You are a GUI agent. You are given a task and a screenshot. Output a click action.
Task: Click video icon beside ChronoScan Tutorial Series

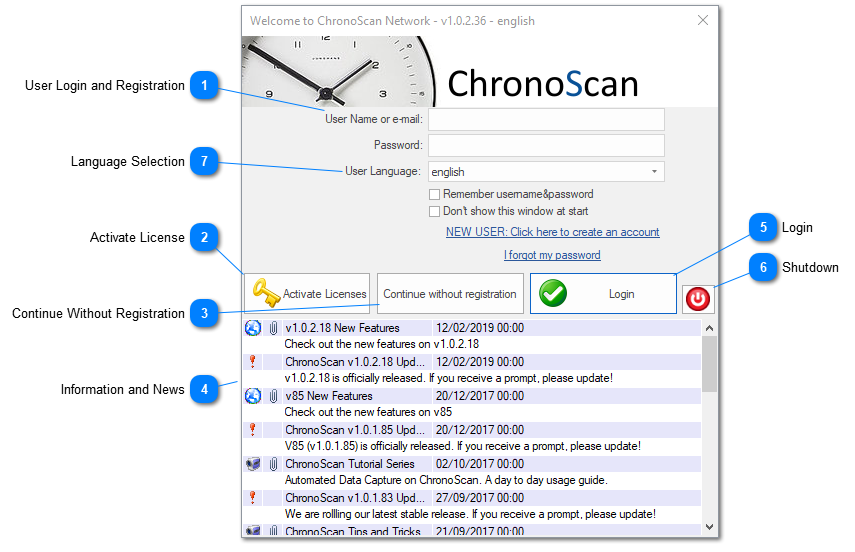[252, 464]
